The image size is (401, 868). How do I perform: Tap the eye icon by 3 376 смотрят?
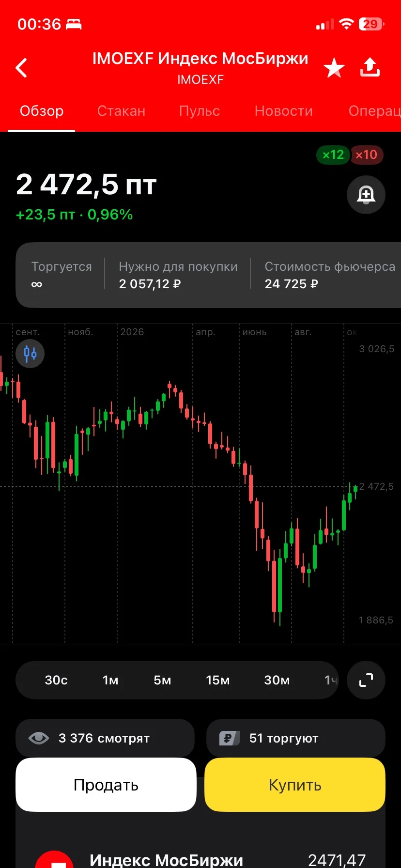pyautogui.click(x=39, y=738)
